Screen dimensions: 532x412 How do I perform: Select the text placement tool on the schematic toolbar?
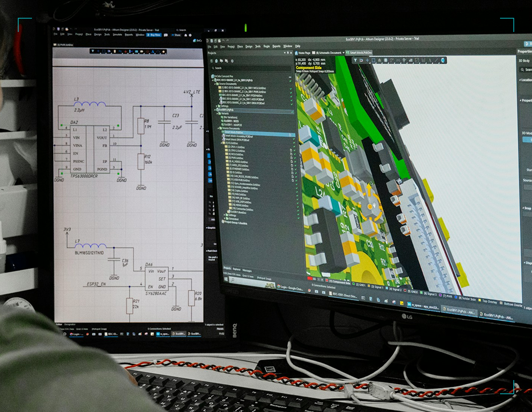(152, 51)
